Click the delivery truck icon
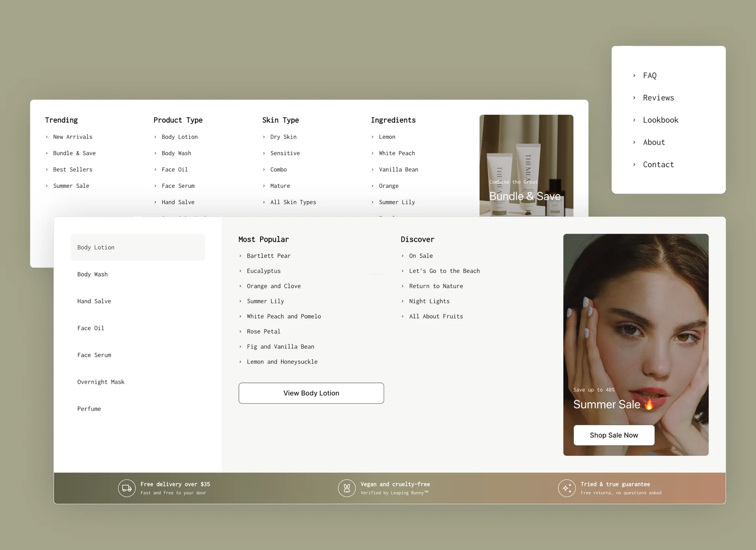This screenshot has width=756, height=550. [127, 488]
